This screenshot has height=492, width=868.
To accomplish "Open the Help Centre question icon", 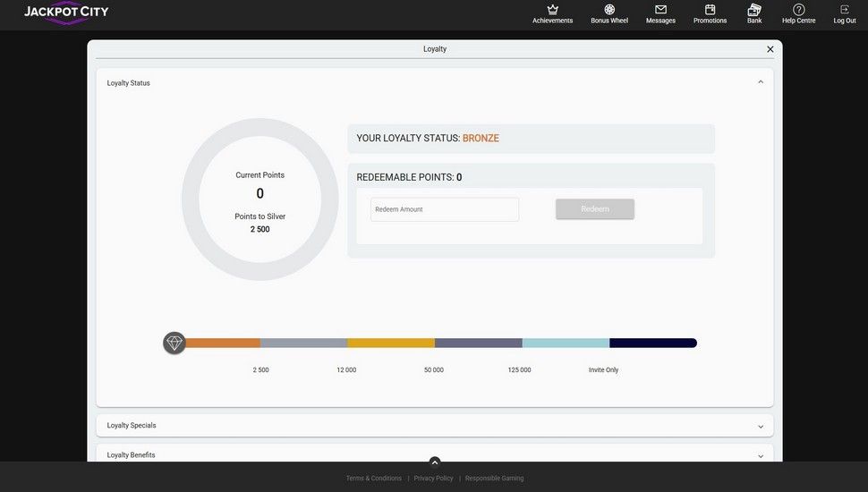I will tap(798, 10).
